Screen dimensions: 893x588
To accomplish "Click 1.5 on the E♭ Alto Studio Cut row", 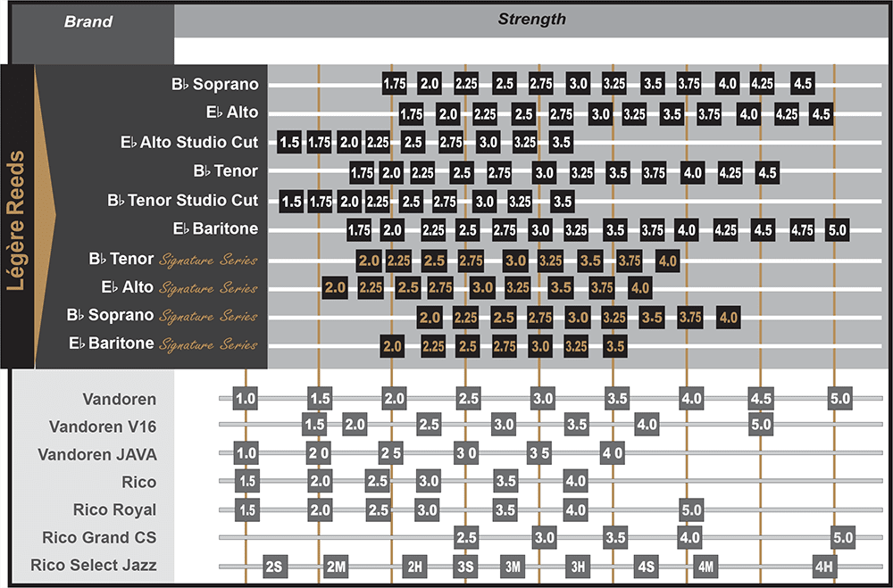I will click(289, 142).
